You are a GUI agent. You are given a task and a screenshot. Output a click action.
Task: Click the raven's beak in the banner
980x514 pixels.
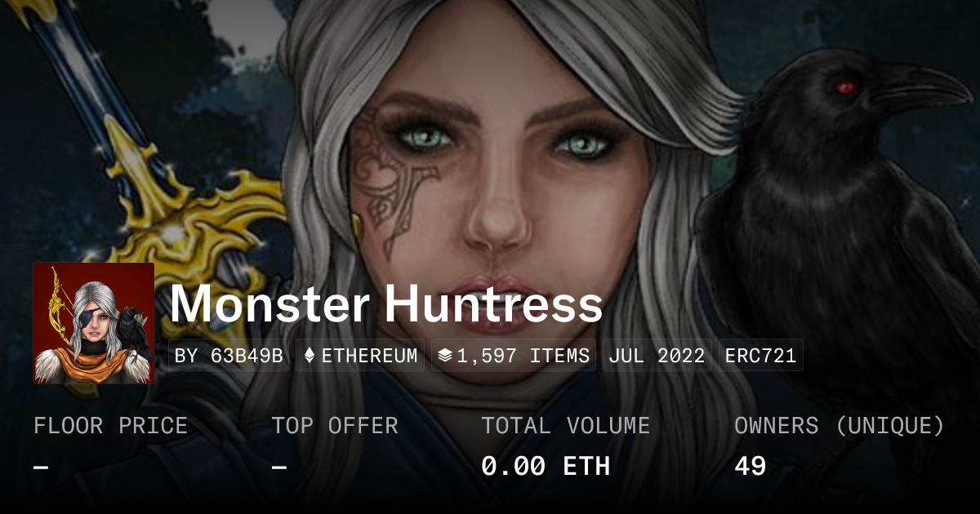coord(923,86)
